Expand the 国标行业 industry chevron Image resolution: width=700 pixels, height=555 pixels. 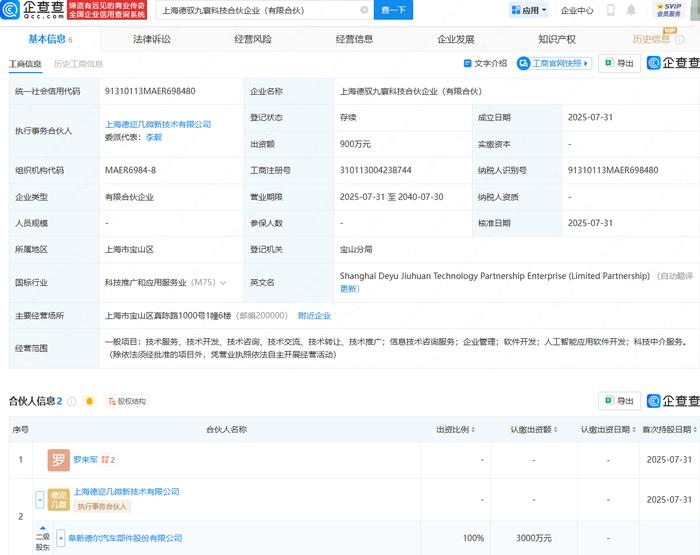tap(223, 283)
